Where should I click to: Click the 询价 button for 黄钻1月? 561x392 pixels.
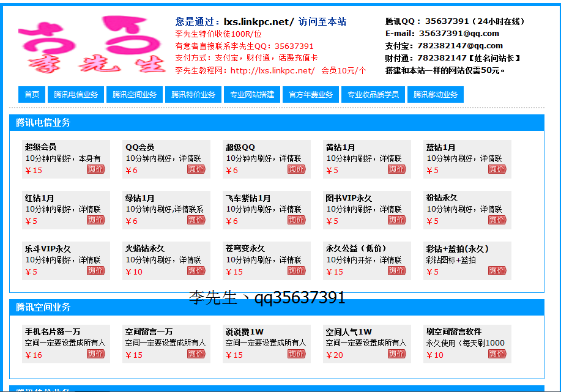(x=397, y=169)
